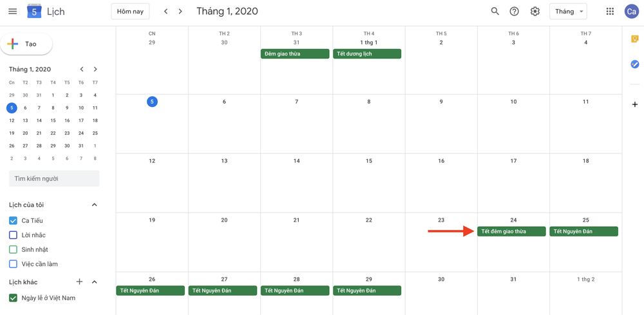Open the settings gear menu
Image resolution: width=644 pixels, height=315 pixels.
[x=535, y=12]
